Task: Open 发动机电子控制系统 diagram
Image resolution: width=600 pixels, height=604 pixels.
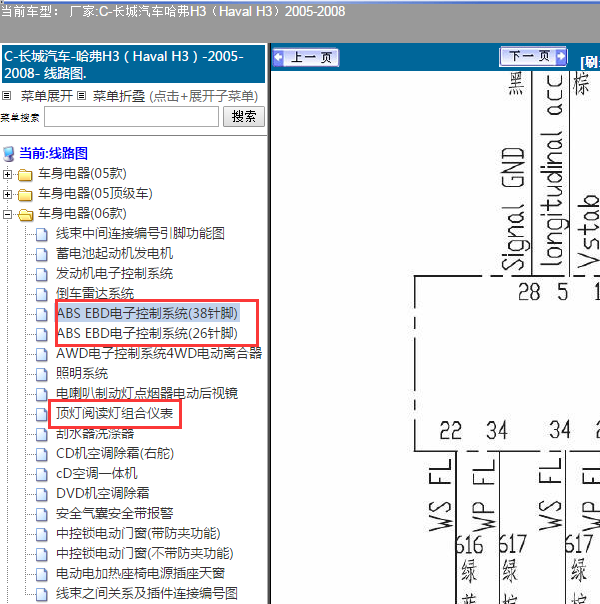Action: point(114,273)
